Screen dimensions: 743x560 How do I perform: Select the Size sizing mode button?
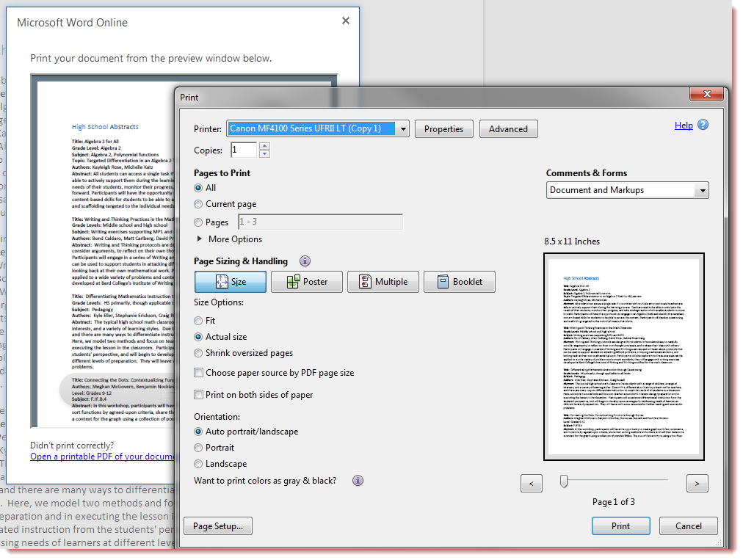click(231, 282)
